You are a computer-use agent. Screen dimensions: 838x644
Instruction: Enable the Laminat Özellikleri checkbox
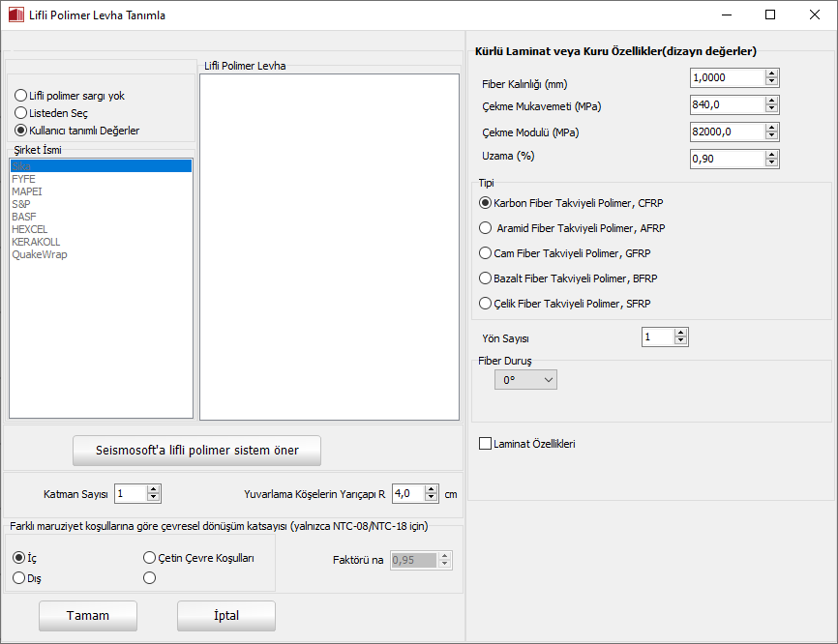point(486,444)
